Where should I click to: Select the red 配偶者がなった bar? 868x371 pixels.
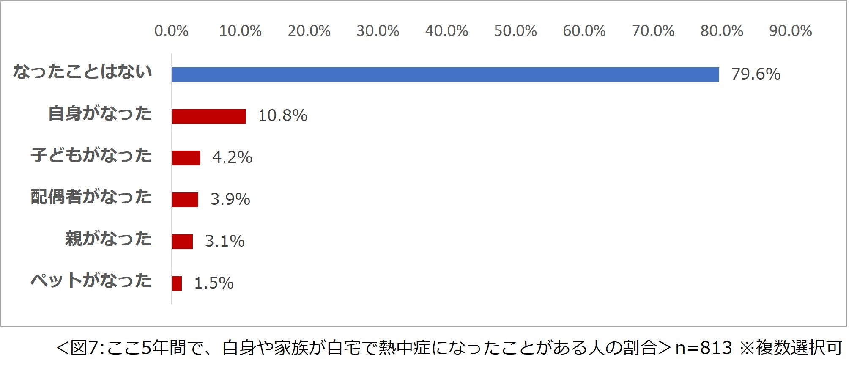185,200
